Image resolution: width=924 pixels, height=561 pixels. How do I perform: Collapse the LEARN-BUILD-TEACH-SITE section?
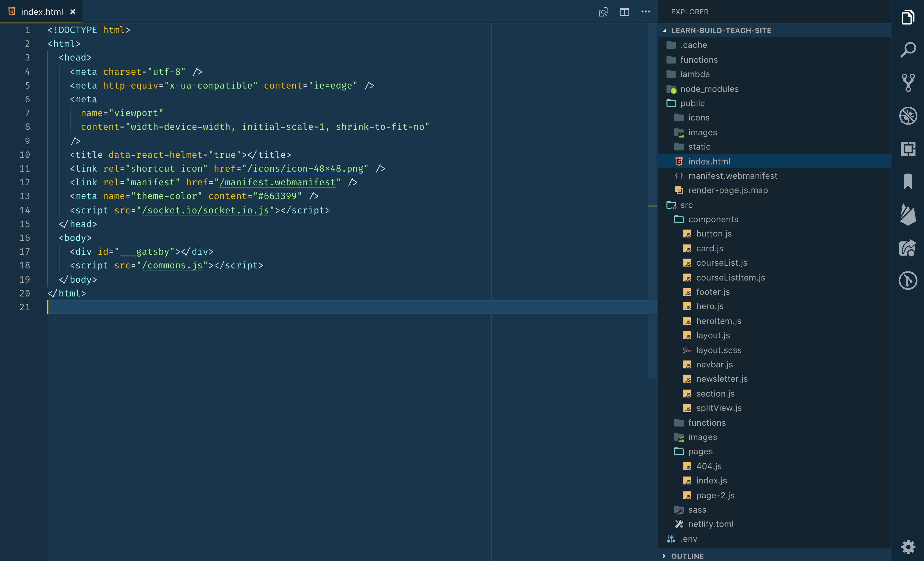coord(774,30)
